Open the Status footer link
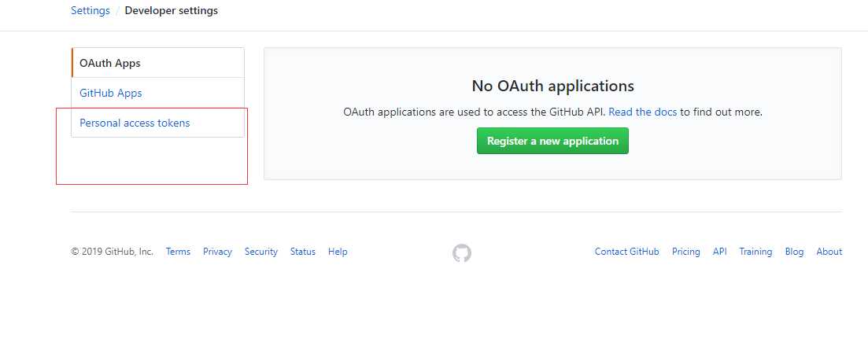The image size is (868, 346). (303, 252)
